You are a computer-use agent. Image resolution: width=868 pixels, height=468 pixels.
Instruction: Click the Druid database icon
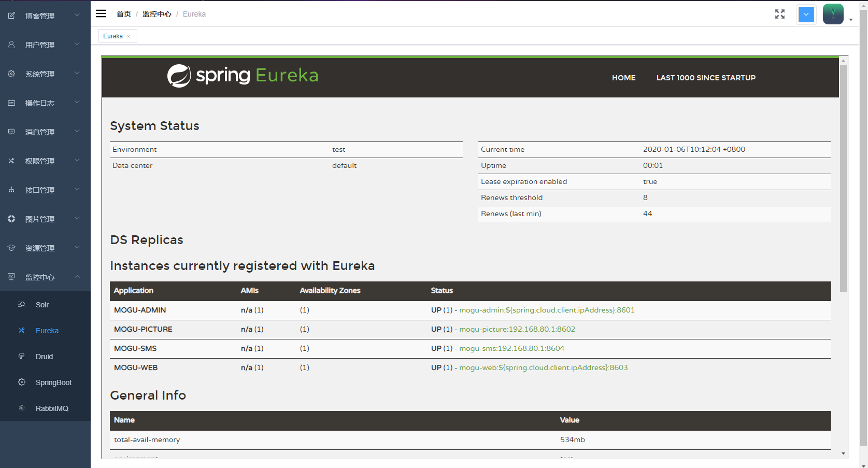coord(22,357)
